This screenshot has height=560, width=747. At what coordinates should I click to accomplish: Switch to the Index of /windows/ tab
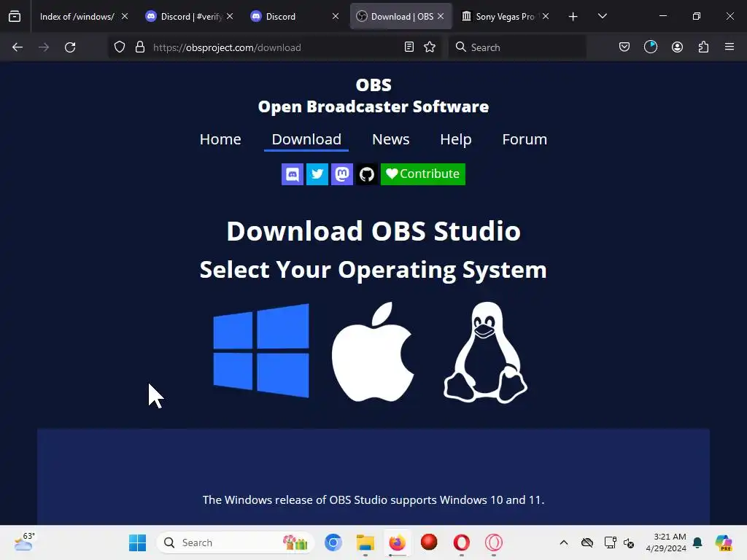pos(77,17)
